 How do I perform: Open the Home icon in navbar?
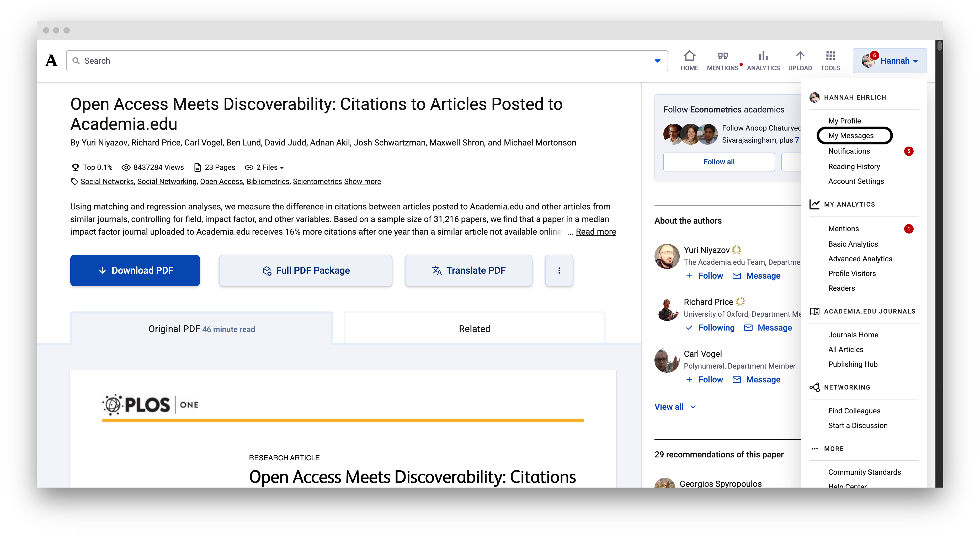point(689,56)
